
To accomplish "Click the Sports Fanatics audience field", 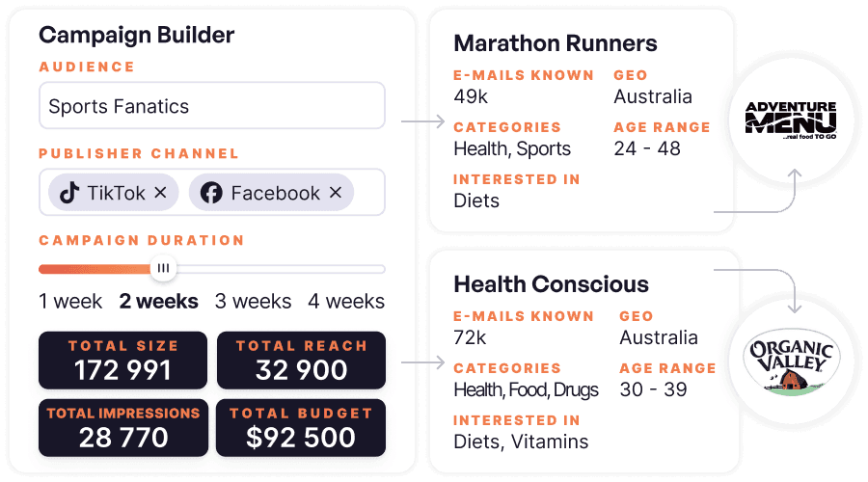I will tap(211, 106).
